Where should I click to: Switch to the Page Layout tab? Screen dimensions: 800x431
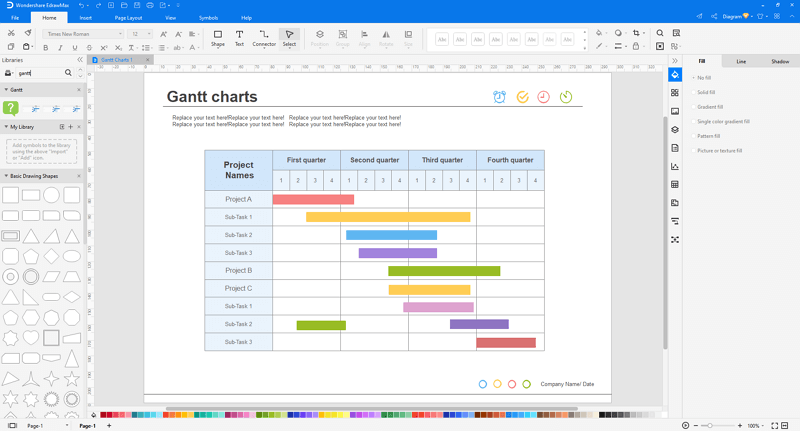pyautogui.click(x=128, y=18)
